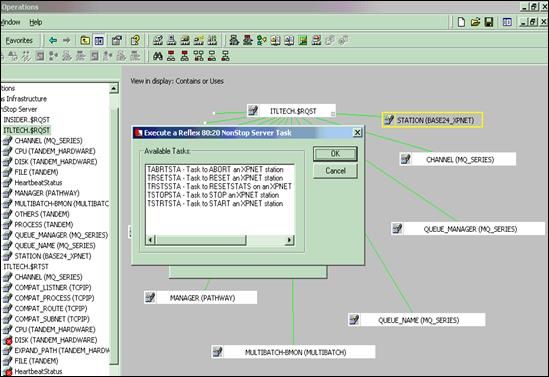Select COMPAT_PROCESS (TCPIP) in the tree
Image resolution: width=549 pixels, height=377 pixels.
coord(54,298)
